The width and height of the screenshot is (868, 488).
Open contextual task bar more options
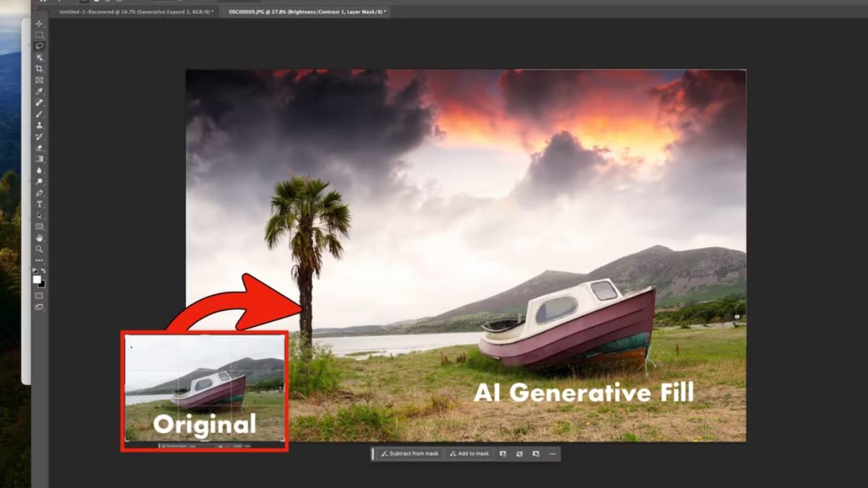[553, 453]
